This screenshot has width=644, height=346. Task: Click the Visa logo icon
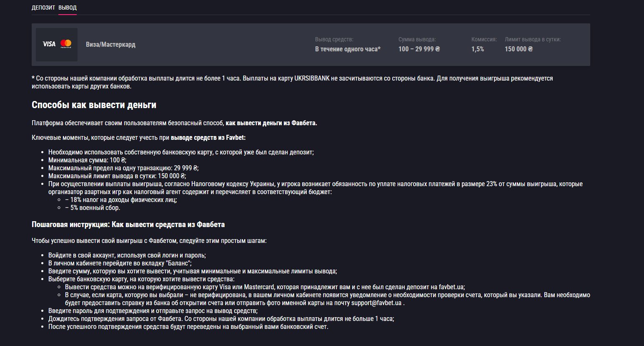(x=49, y=44)
